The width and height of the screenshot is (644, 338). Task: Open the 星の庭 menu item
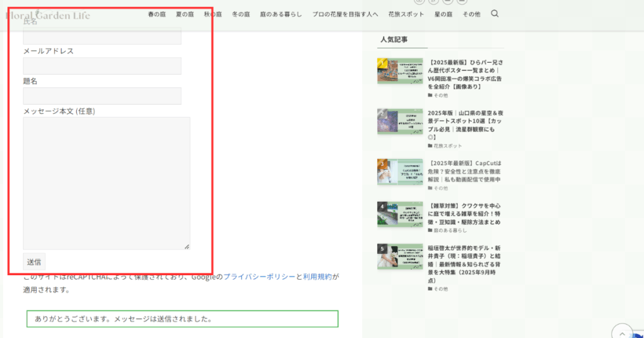tap(443, 14)
